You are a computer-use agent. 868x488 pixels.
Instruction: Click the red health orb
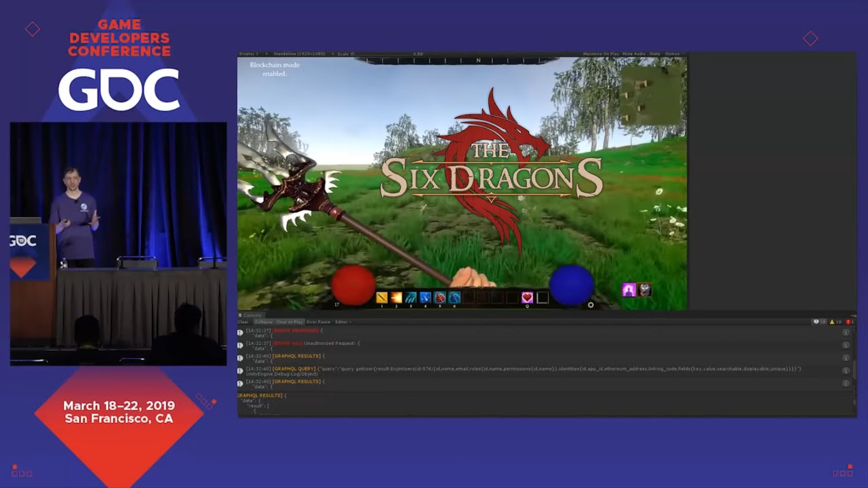pos(353,285)
